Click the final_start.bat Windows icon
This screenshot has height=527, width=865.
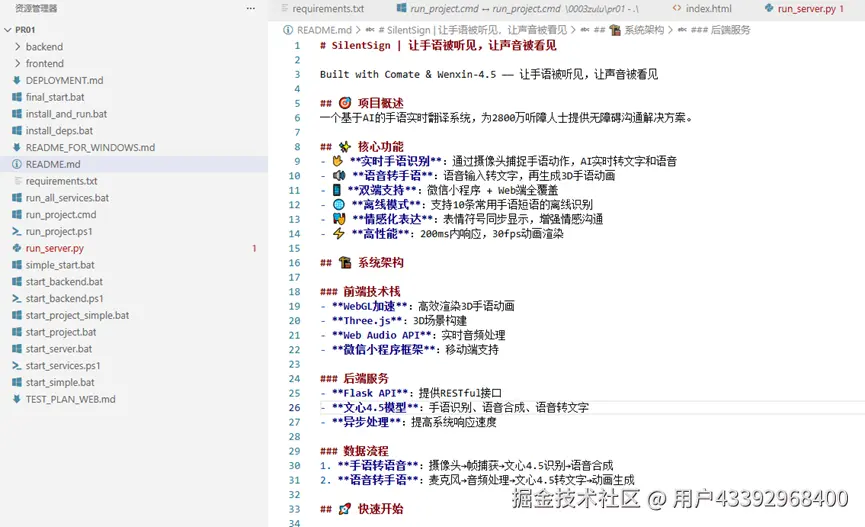pos(17,97)
